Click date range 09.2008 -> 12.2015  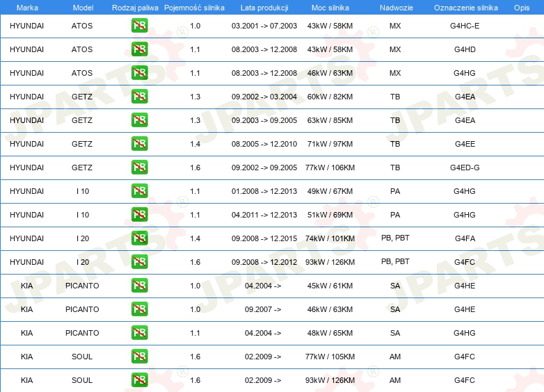click(264, 238)
